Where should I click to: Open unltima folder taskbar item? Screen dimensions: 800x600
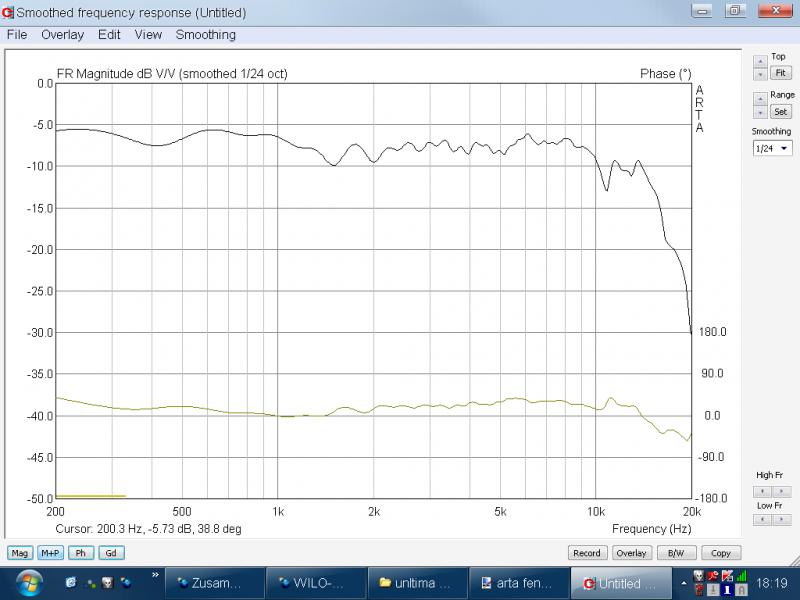click(418, 583)
